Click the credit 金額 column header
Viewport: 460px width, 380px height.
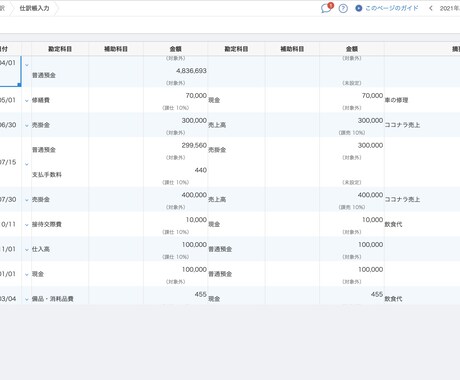352,49
